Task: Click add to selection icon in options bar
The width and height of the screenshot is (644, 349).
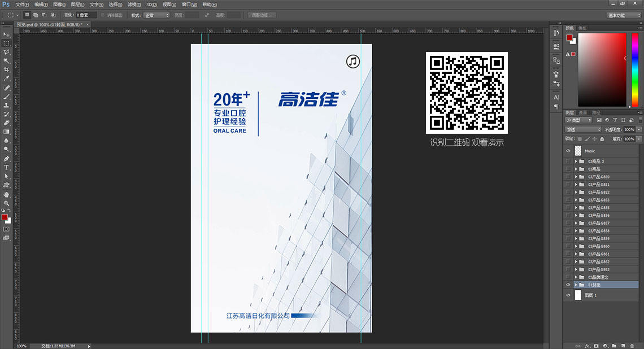Action: [x=36, y=15]
